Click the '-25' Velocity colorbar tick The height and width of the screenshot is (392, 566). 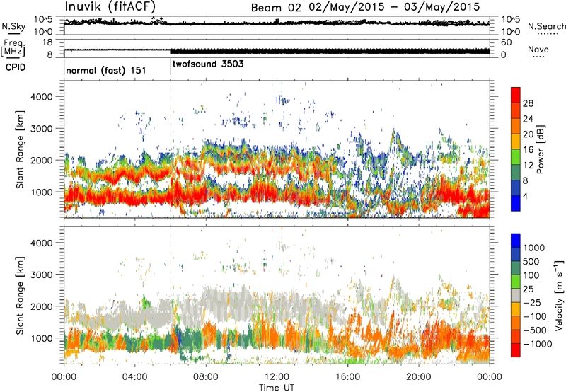(x=532, y=302)
